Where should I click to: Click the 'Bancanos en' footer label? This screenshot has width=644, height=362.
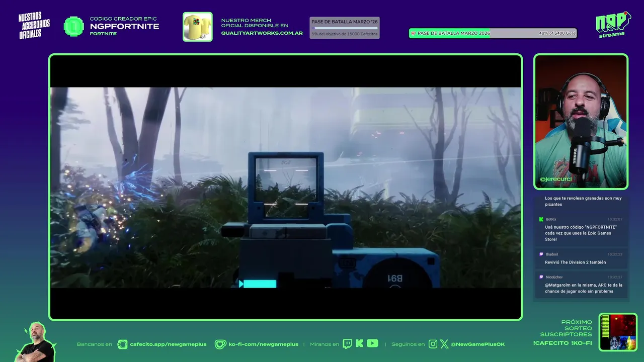pos(95,344)
